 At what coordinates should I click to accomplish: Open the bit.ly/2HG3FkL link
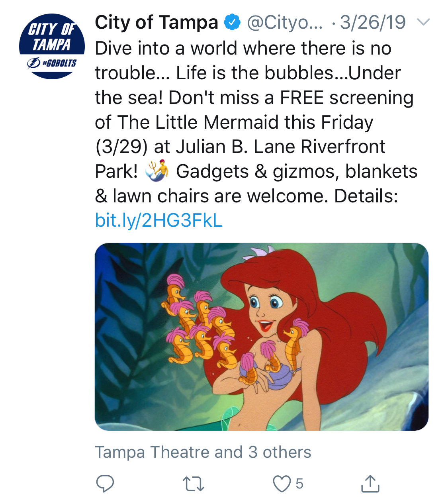[x=158, y=220]
